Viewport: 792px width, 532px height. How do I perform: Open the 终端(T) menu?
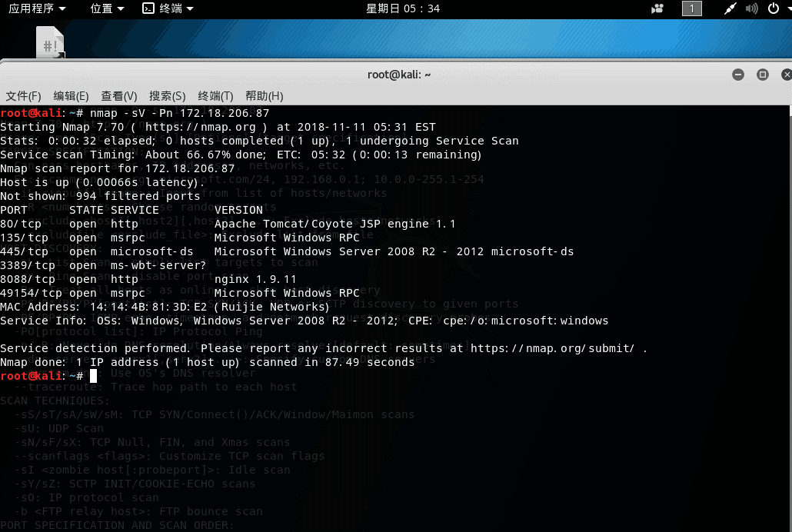[215, 96]
